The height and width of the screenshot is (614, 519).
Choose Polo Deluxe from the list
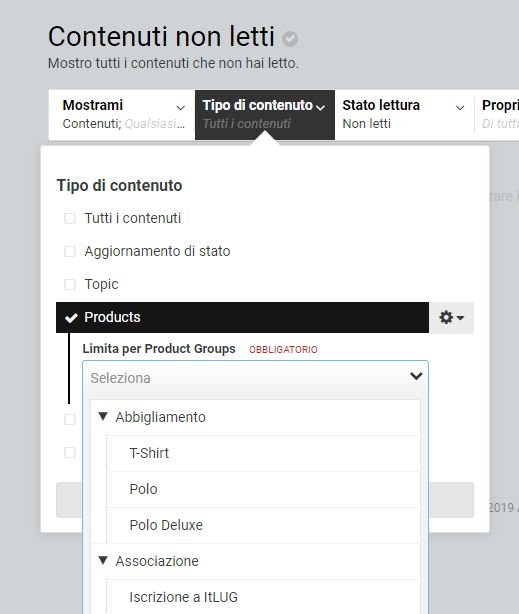click(x=264, y=526)
